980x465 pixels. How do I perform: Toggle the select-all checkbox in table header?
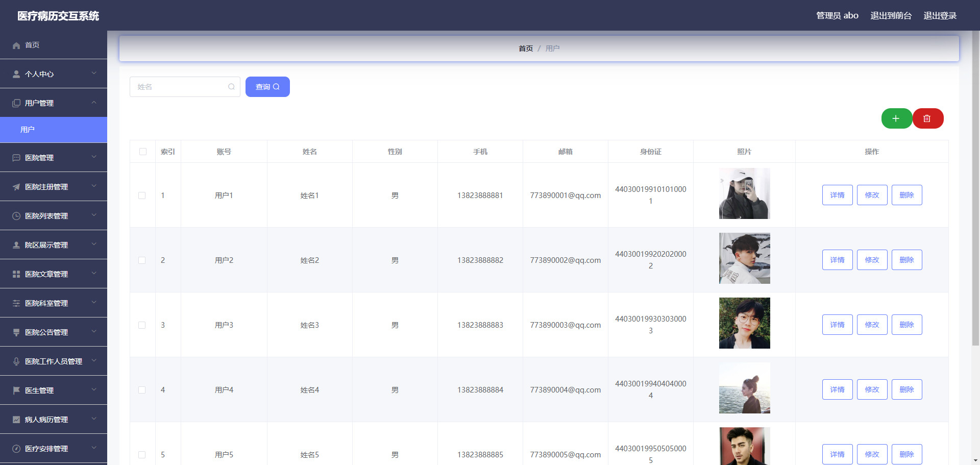(143, 152)
